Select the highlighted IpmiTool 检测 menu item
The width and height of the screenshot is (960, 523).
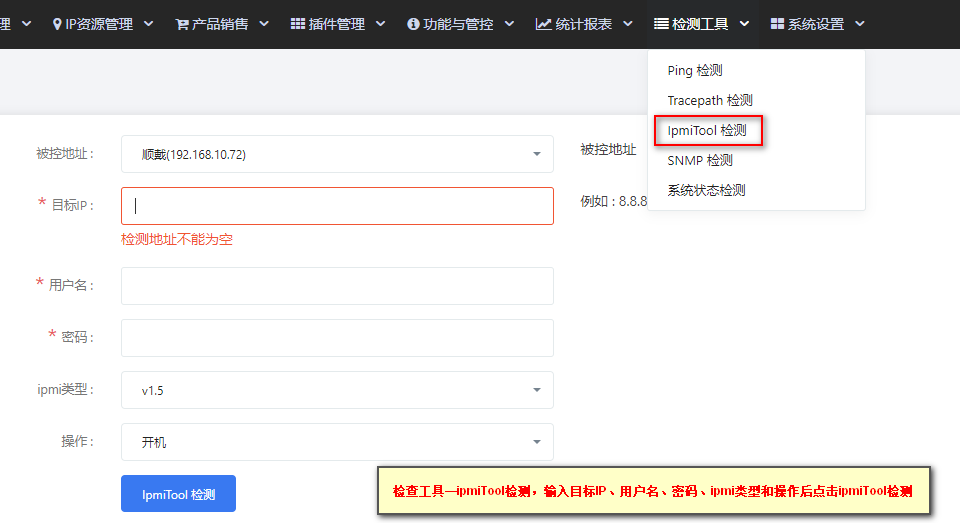[707, 130]
